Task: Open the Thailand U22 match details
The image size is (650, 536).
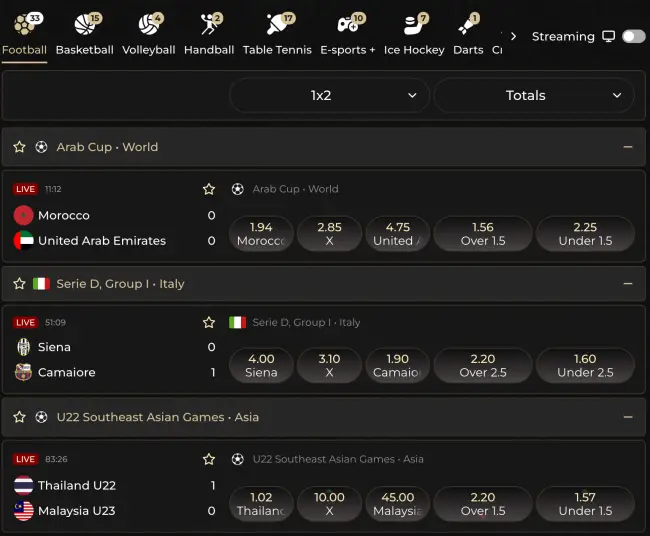Action: coord(77,486)
